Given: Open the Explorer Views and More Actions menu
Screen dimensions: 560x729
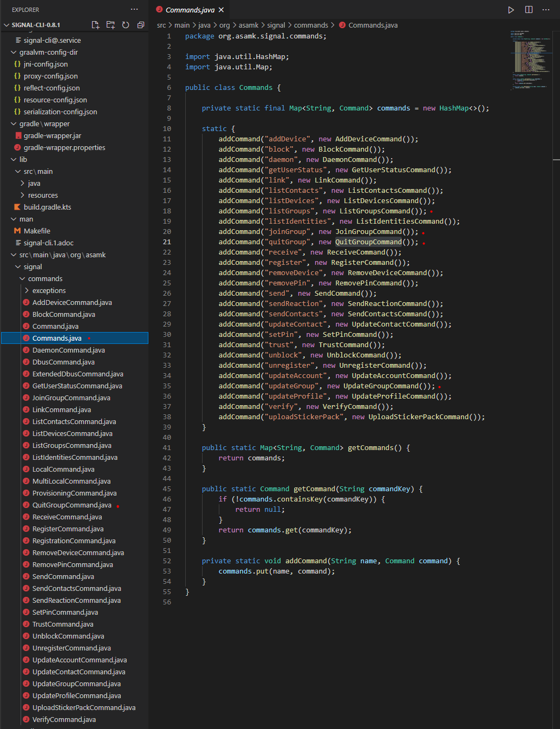Looking at the screenshot, I should [134, 9].
